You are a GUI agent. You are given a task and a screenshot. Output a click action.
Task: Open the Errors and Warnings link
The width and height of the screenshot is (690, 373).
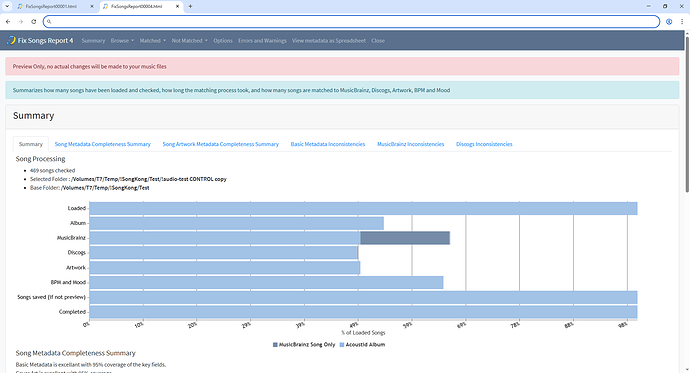click(262, 40)
